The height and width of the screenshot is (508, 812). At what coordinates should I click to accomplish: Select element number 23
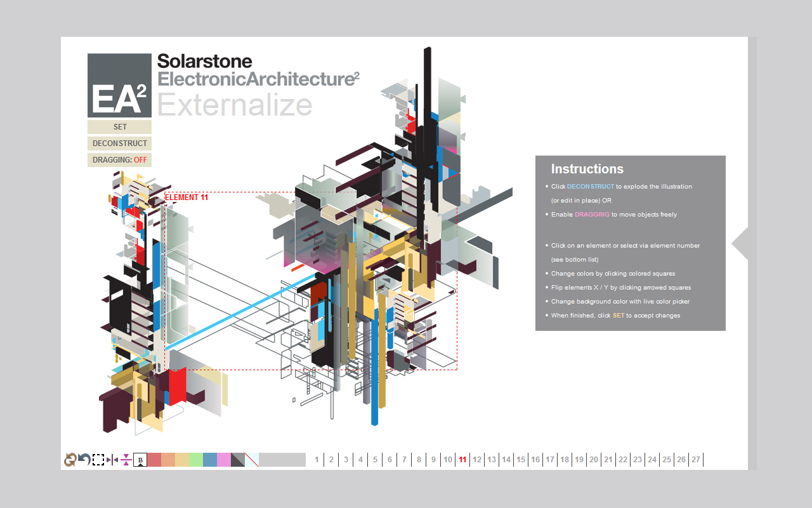coord(638,460)
